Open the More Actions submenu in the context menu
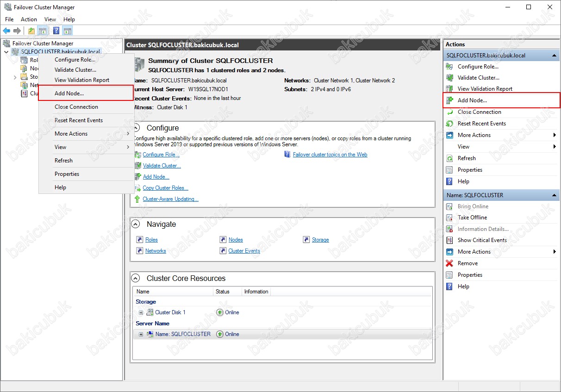 [86, 134]
